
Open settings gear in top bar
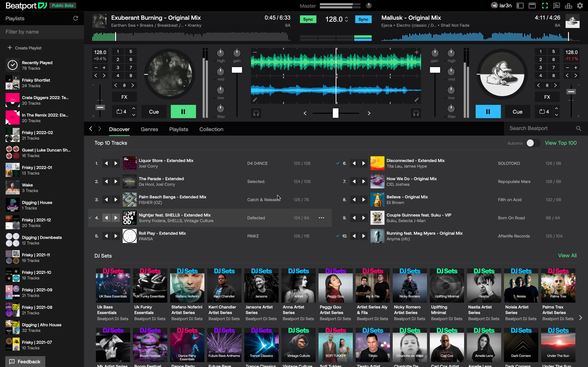coord(580,6)
